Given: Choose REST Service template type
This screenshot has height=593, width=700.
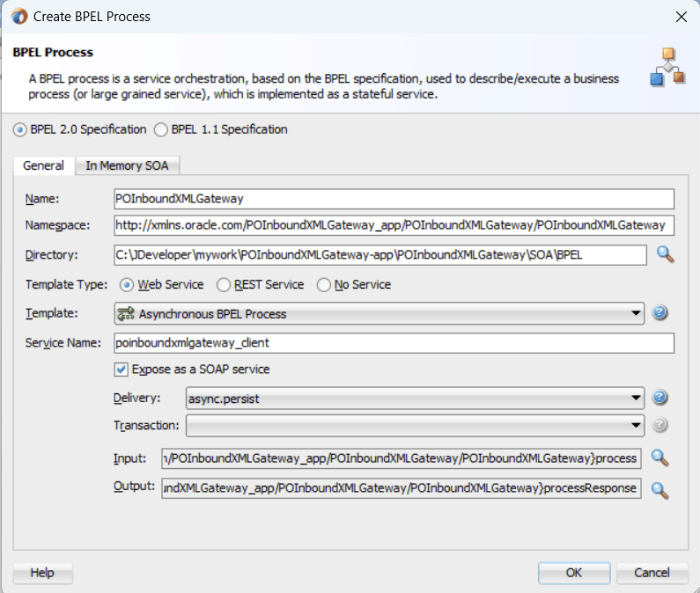Looking at the screenshot, I should (x=224, y=285).
